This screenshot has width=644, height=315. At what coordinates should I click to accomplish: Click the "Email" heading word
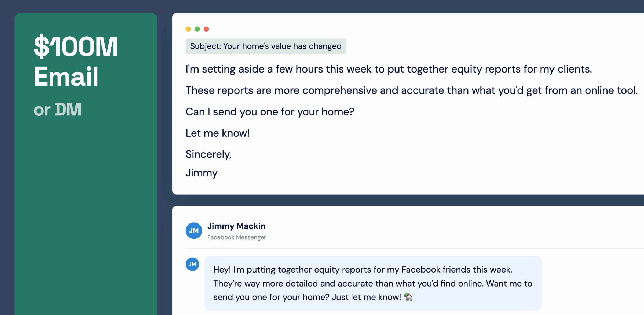point(66,77)
